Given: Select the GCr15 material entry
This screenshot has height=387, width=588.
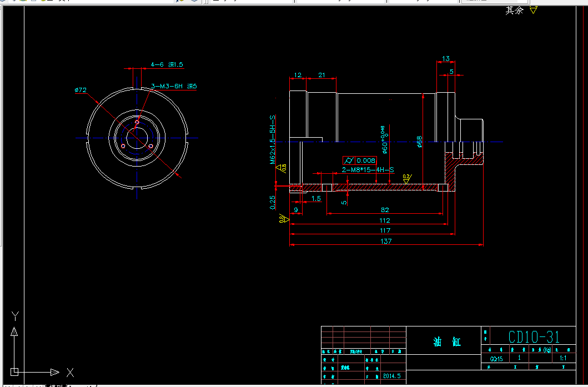Looking at the screenshot, I should 496,359.
